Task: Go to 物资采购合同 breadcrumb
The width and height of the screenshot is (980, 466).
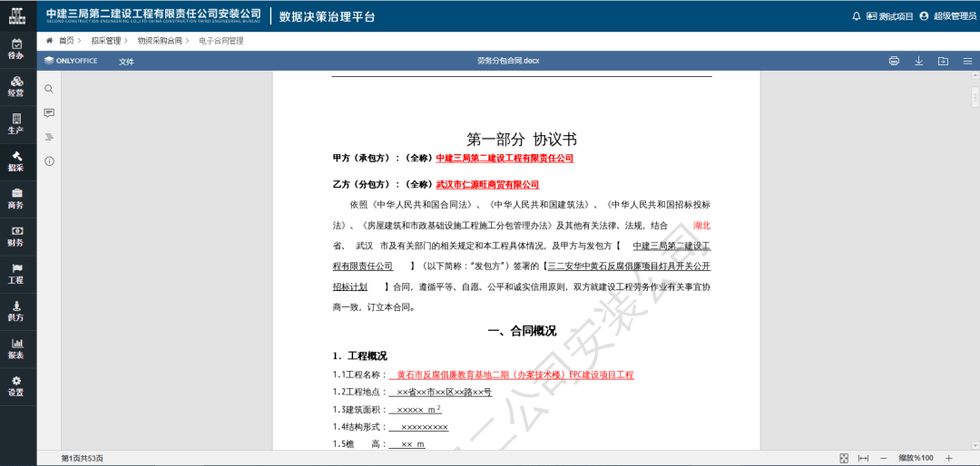Action: [160, 41]
